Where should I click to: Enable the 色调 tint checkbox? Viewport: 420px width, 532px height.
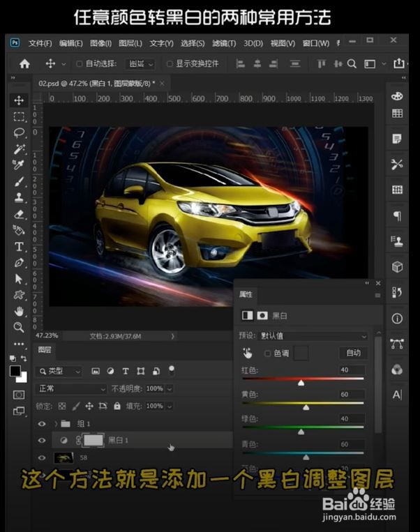pos(267,354)
